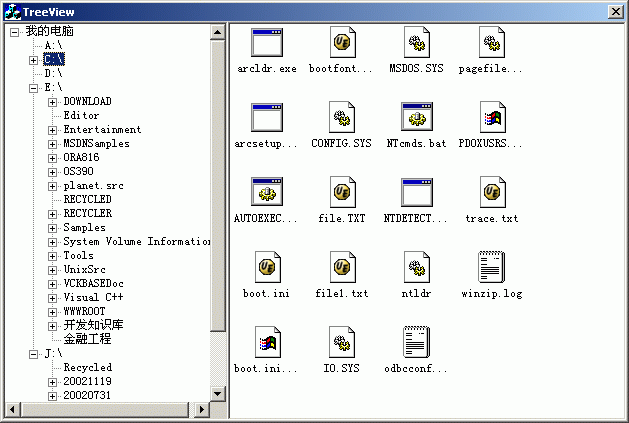
Task: Select the UnixSrc folder
Action: (84, 270)
